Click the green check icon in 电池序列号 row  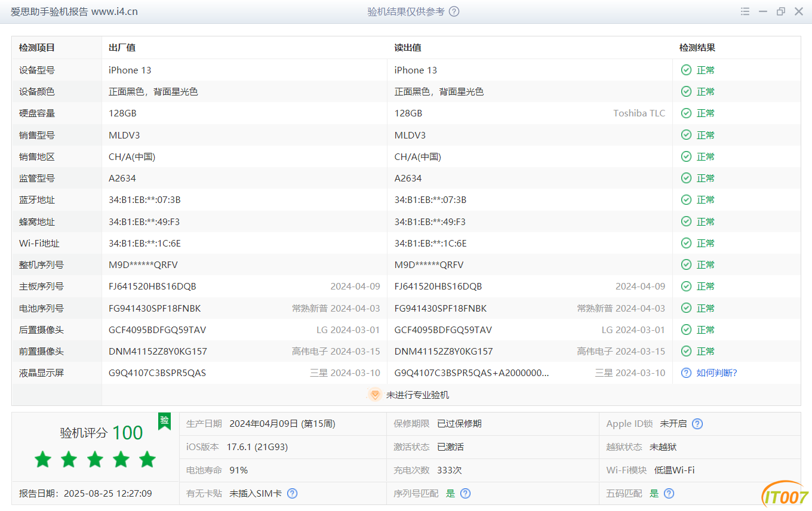tap(687, 308)
